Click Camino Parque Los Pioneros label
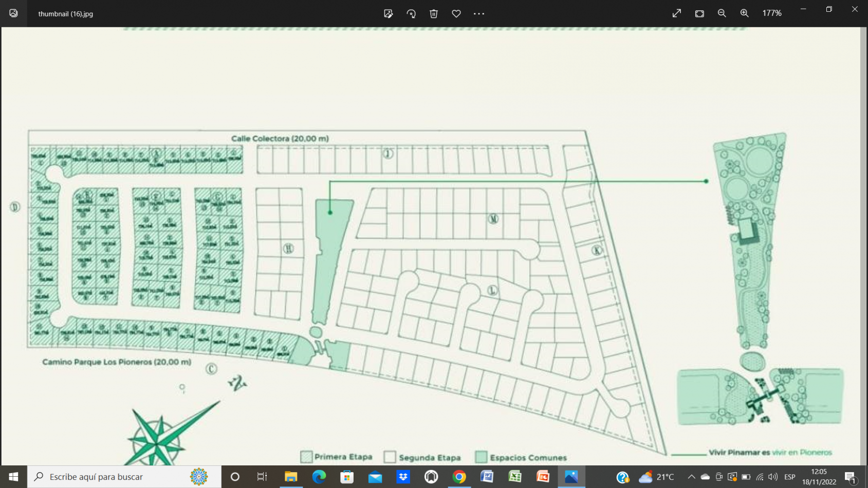Screen dimensions: 868x488 point(117,362)
